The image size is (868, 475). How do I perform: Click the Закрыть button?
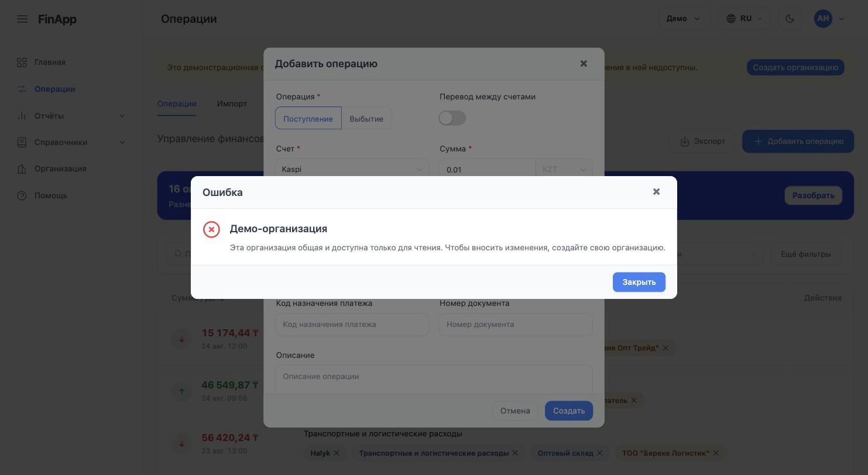point(639,282)
